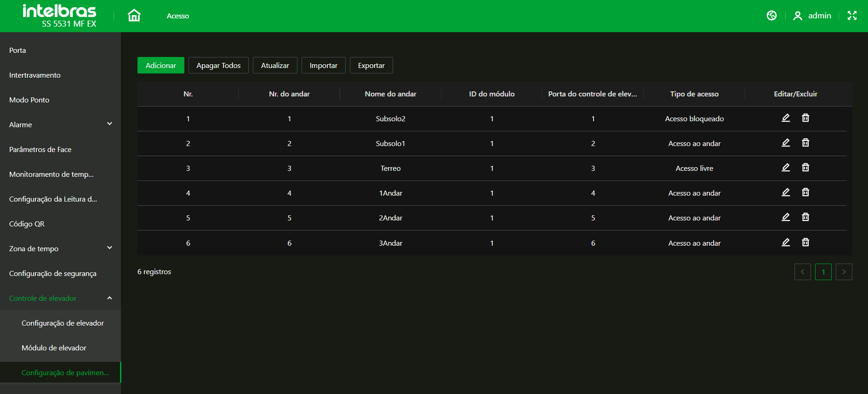Click the Subsolo1 name cell
Viewport: 868px width, 394px height.
click(391, 143)
